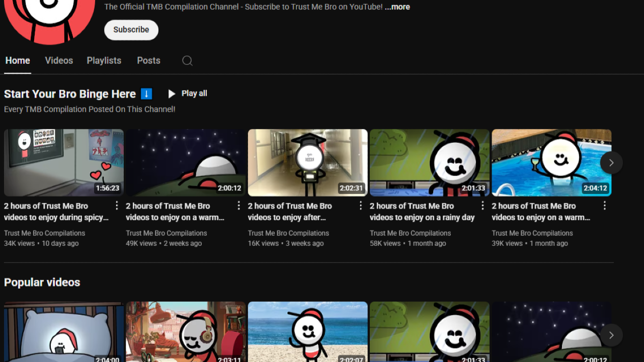Play the 2:01:33 video in Bro Binge row
Viewport: 644px width, 362px height.
point(430,163)
